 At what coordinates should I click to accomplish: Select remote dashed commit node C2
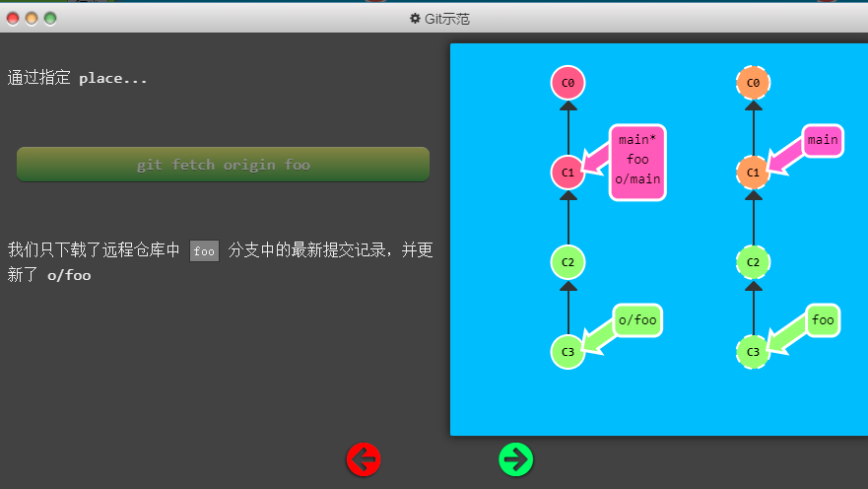point(753,262)
